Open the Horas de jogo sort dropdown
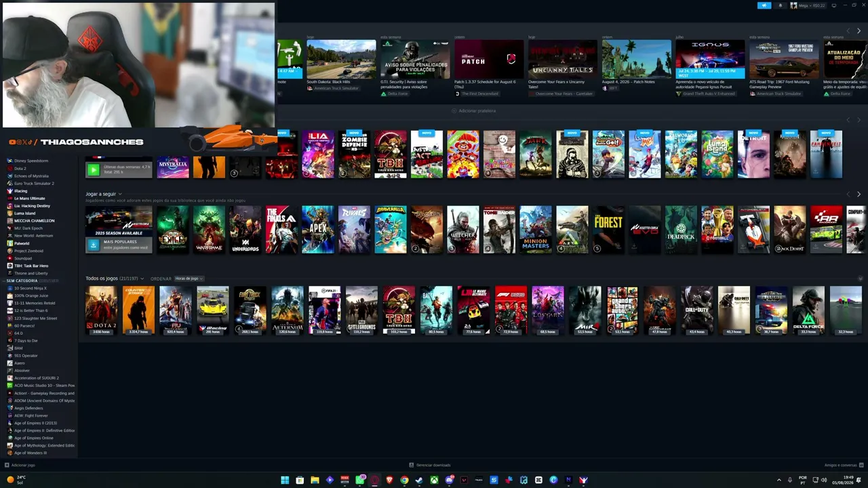868x488 pixels. pyautogui.click(x=189, y=279)
